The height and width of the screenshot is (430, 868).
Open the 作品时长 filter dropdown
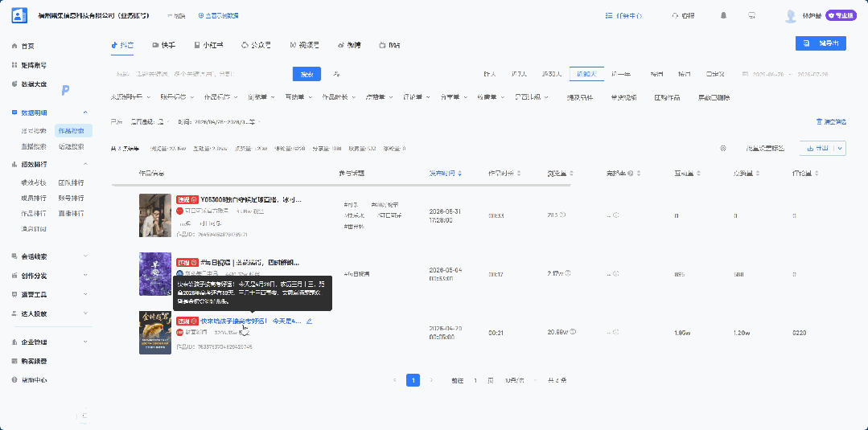click(338, 97)
